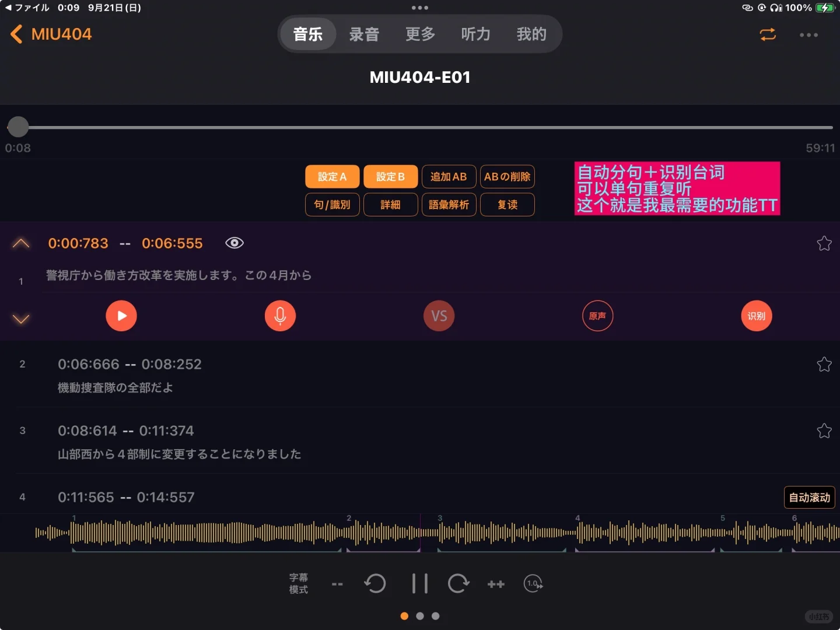This screenshot has width=840, height=630.
Task: Toggle visibility of sentence 1 text
Action: point(234,243)
